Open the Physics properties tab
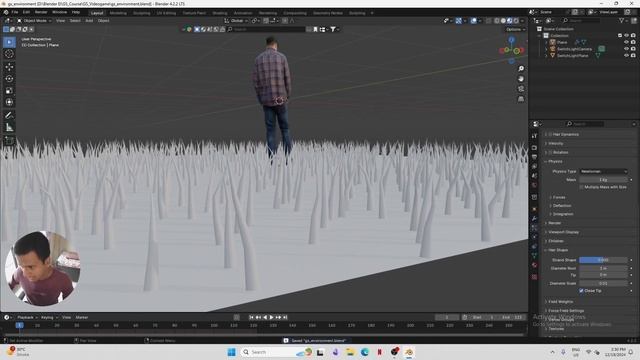640x360 pixels. click(x=534, y=237)
